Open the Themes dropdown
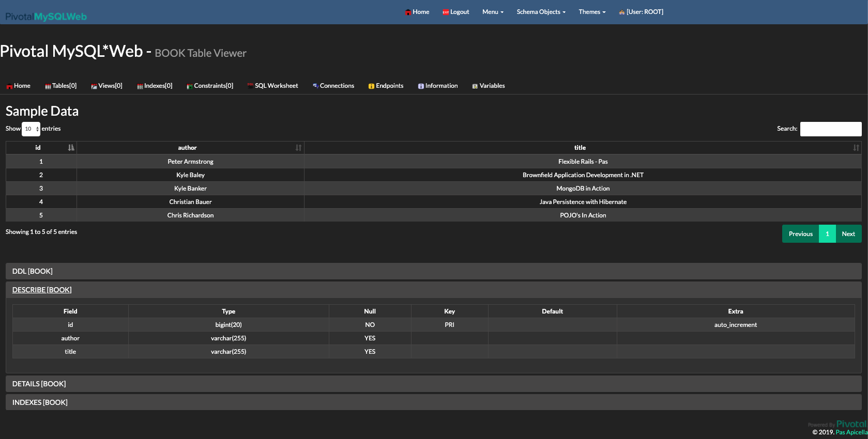 click(x=592, y=12)
